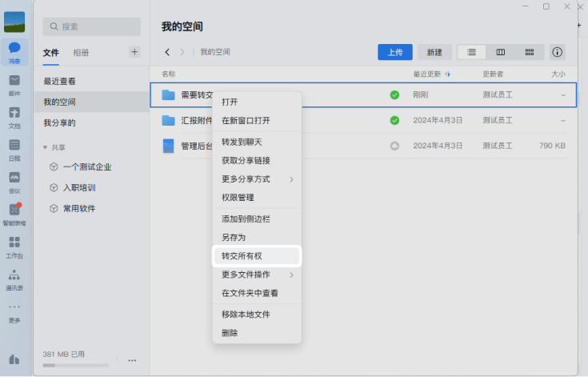
Task: Select the 管理后台 file thumbnail
Action: click(x=168, y=146)
